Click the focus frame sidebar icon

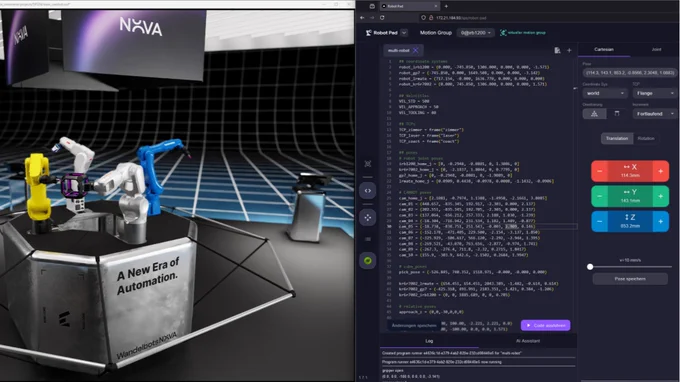click(x=368, y=164)
